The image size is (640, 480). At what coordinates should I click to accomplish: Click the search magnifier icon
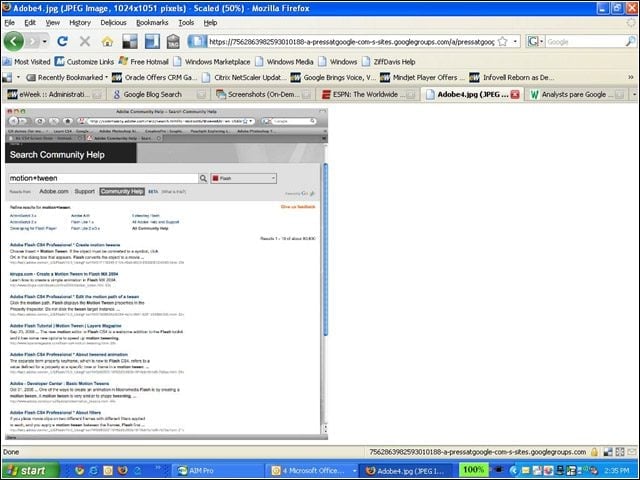pyautogui.click(x=630, y=41)
